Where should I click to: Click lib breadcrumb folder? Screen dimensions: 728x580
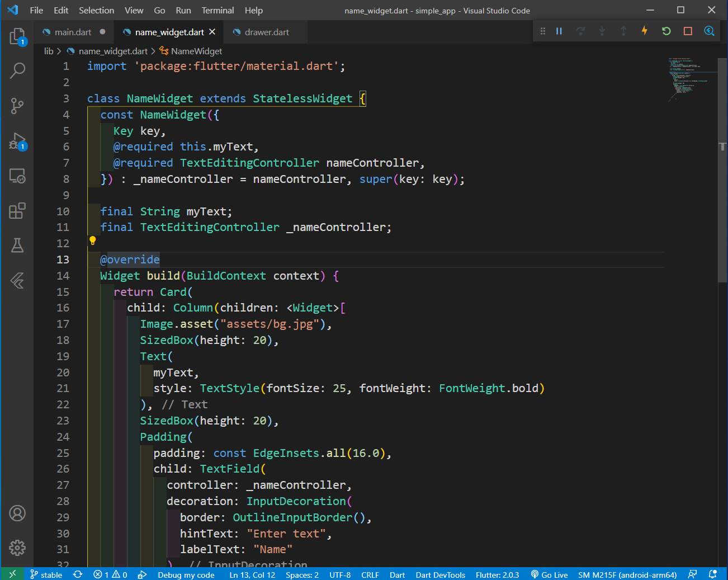point(49,51)
